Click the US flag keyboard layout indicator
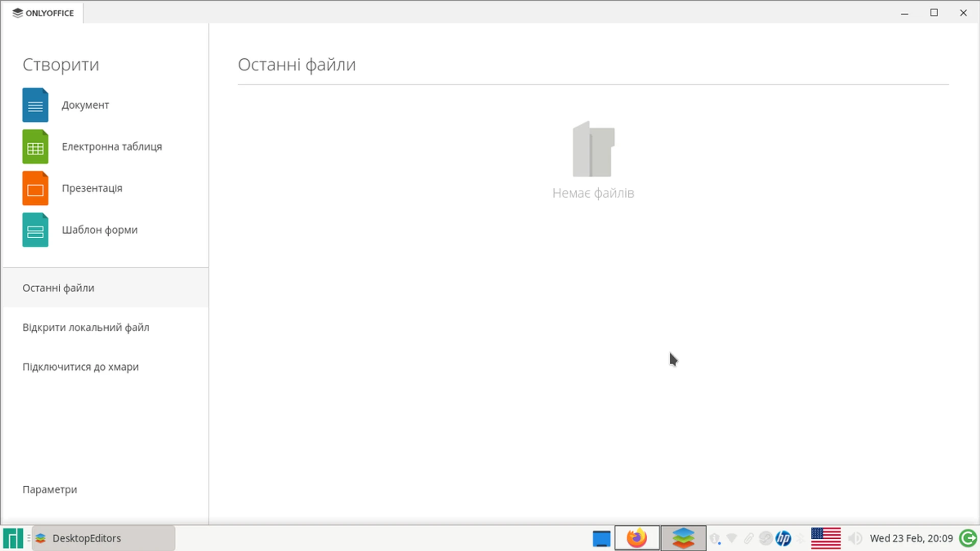 coord(826,538)
